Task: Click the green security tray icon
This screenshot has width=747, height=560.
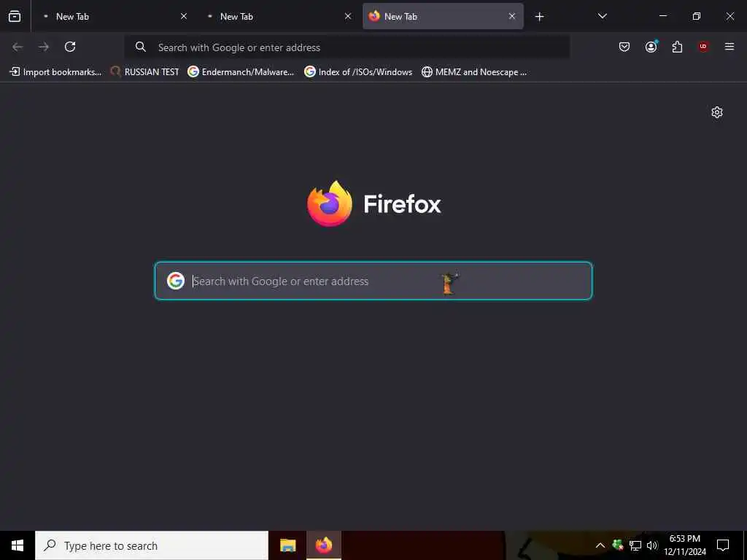Action: point(618,545)
